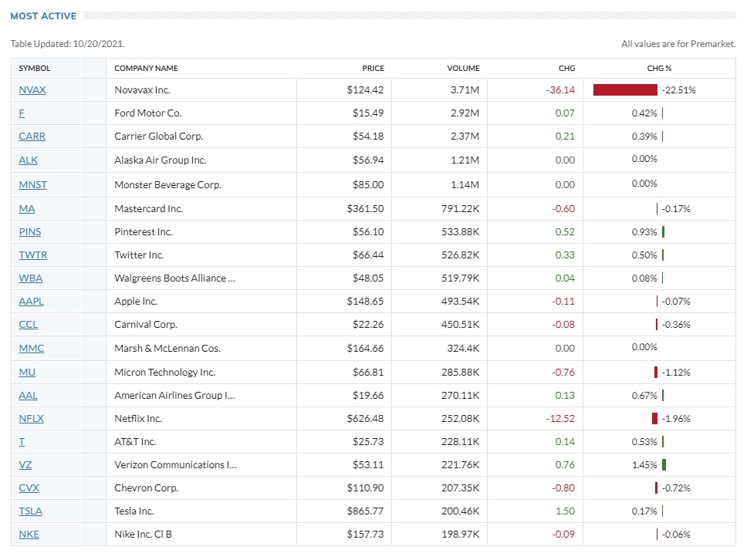Click the COMPANY NAME column header
Image resolution: width=747 pixels, height=560 pixels.
147,68
